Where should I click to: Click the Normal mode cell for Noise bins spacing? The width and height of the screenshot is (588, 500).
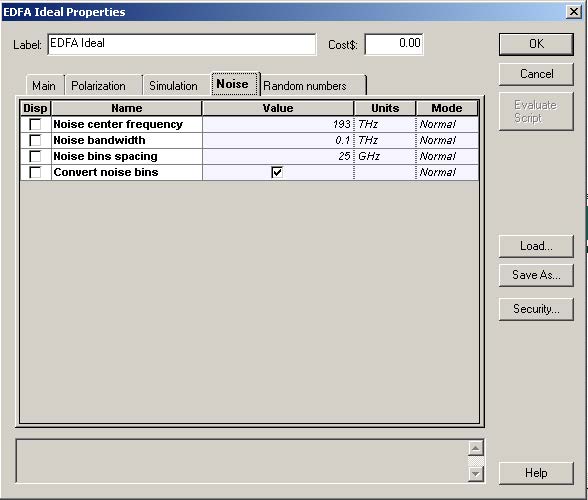[x=447, y=156]
